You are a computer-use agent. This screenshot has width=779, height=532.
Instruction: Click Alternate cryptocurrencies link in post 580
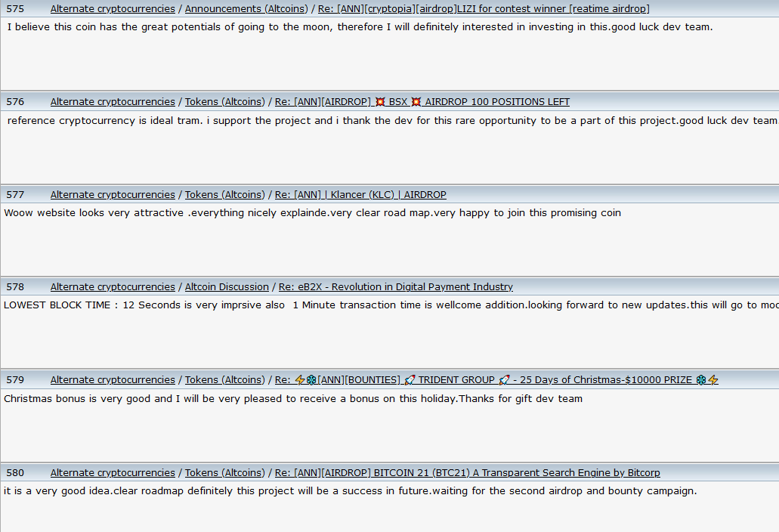[113, 473]
